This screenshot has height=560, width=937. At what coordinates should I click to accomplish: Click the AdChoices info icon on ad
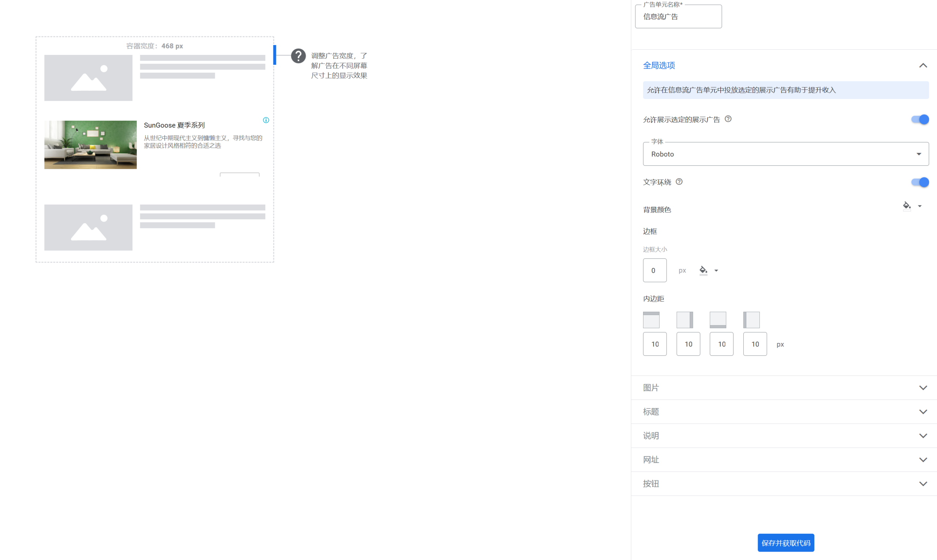[x=266, y=120]
